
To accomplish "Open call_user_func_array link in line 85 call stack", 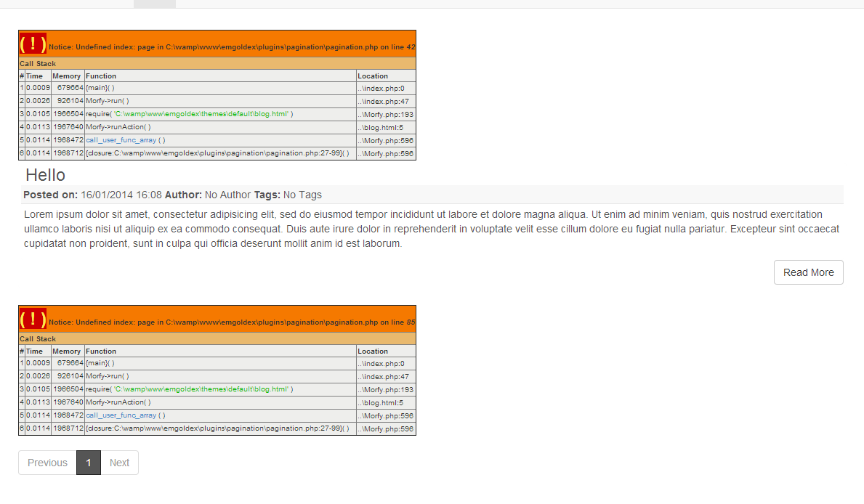I will click(121, 415).
